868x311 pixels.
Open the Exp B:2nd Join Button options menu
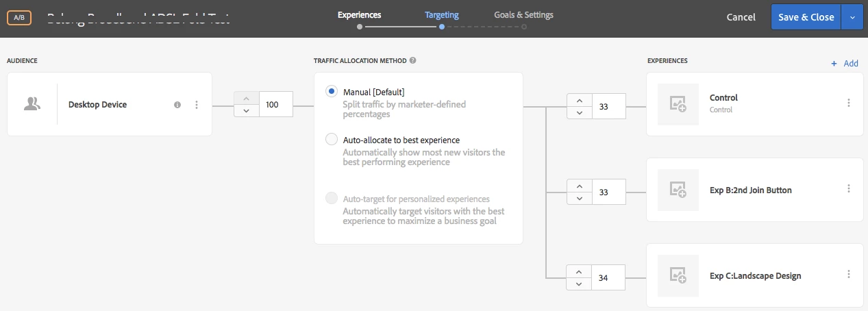849,189
